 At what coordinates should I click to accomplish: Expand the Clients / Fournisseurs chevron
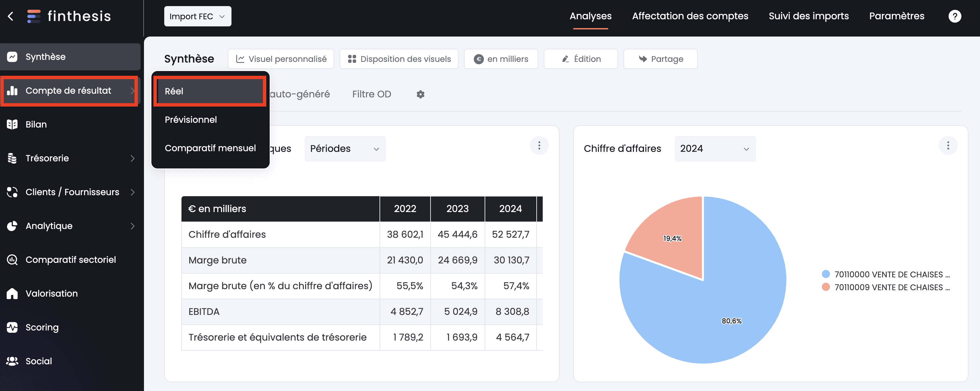[x=132, y=192]
